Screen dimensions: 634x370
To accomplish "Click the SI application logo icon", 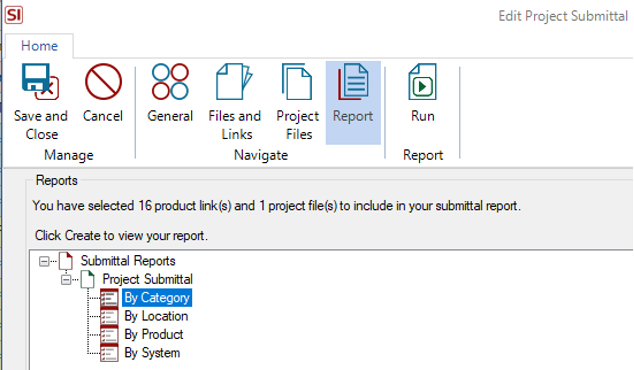I will (x=14, y=15).
